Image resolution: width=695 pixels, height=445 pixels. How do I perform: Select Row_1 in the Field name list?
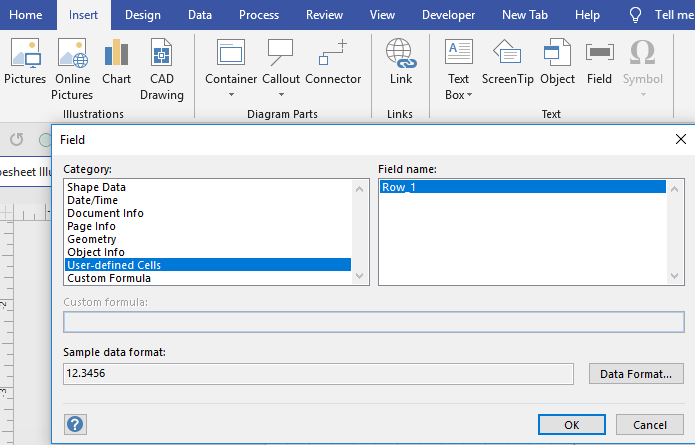point(398,187)
